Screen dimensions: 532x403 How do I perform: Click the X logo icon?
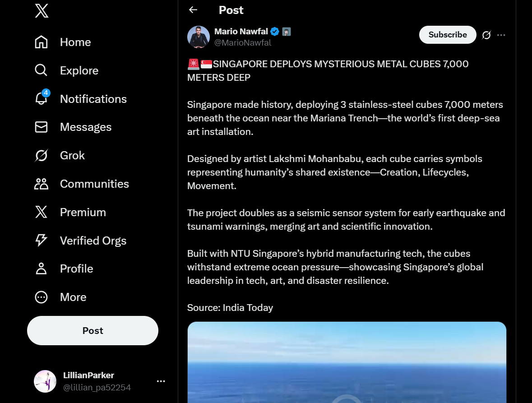click(42, 10)
